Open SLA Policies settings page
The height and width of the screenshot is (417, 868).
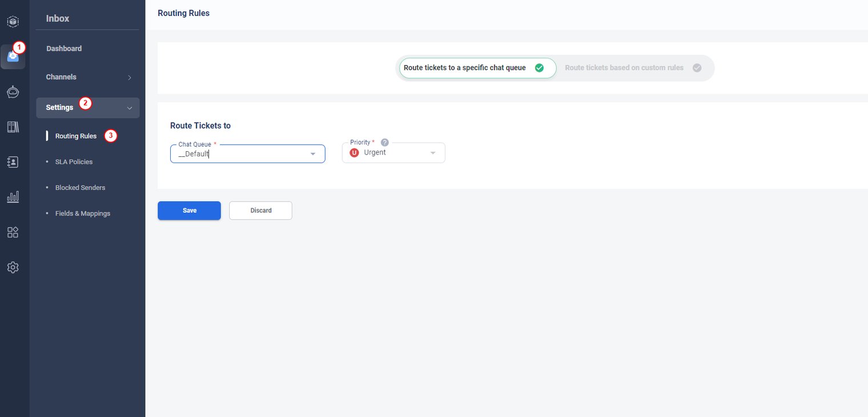click(x=74, y=162)
